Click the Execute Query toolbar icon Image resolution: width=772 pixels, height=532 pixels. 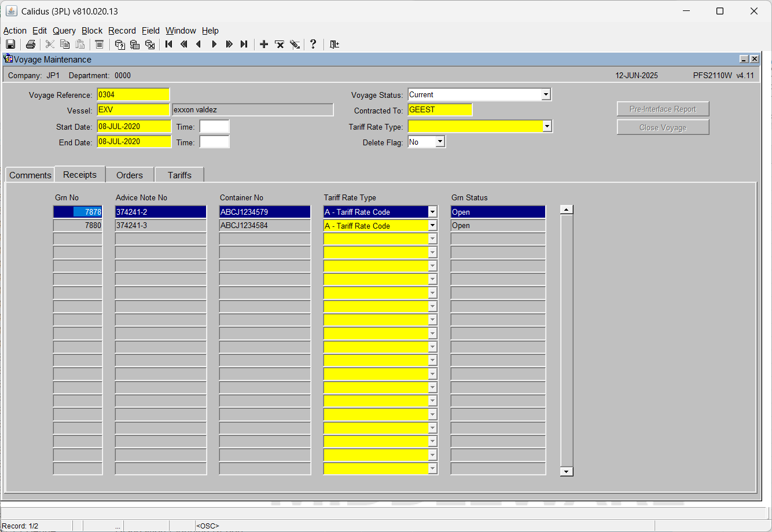[135, 45]
